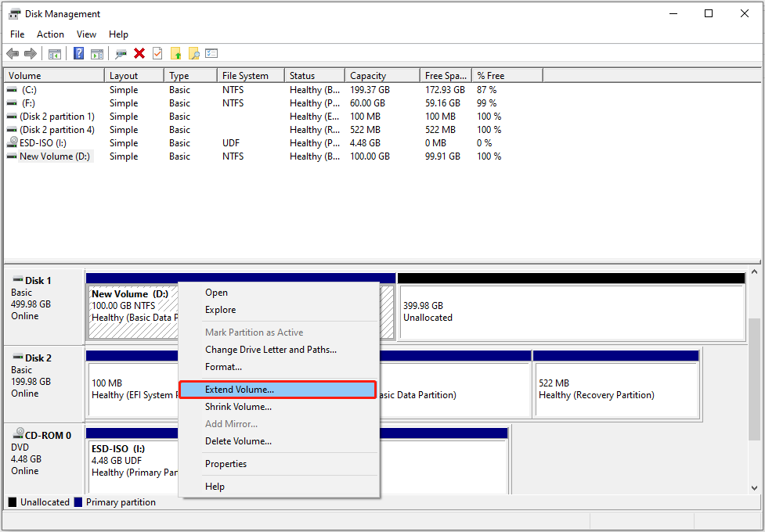Click the blue Help question mark toolbar icon
765x532 pixels.
coord(79,53)
